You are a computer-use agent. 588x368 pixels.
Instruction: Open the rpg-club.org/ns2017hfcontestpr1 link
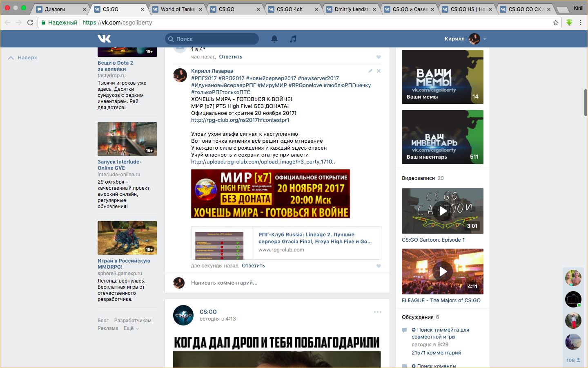click(240, 120)
